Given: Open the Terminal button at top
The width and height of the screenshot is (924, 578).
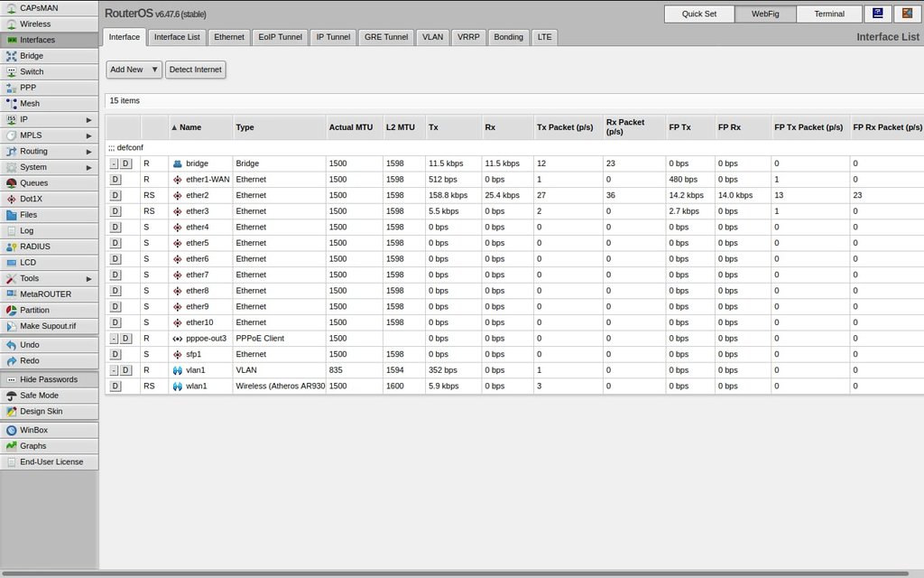Looking at the screenshot, I should click(828, 14).
